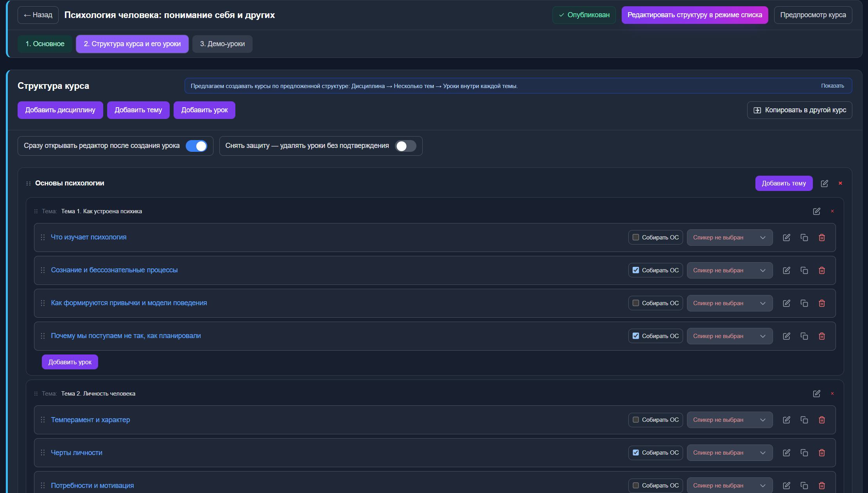Choose speaker for 'Как формируются привычки' lesson
The height and width of the screenshot is (493, 868).
point(730,303)
